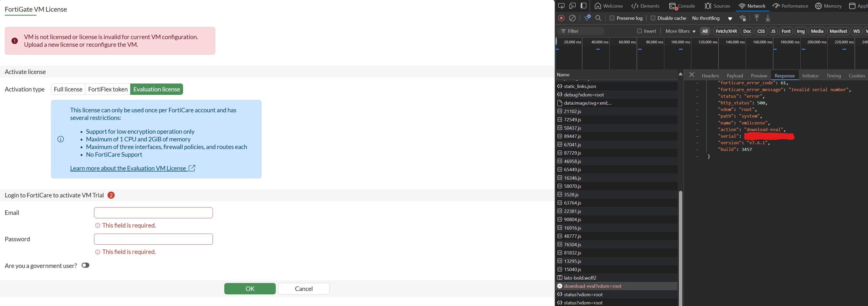The height and width of the screenshot is (306, 868).
Task: Click the dock side panel icon
Action: click(583, 6)
